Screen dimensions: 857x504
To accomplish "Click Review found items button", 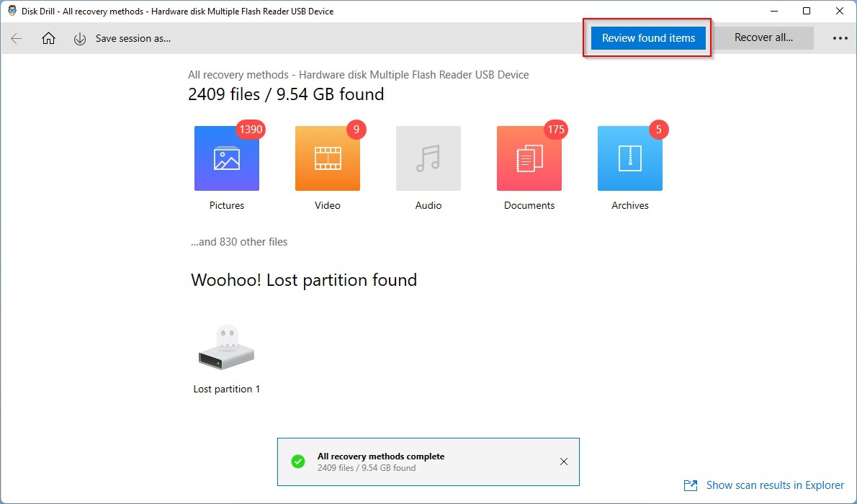I will click(648, 37).
